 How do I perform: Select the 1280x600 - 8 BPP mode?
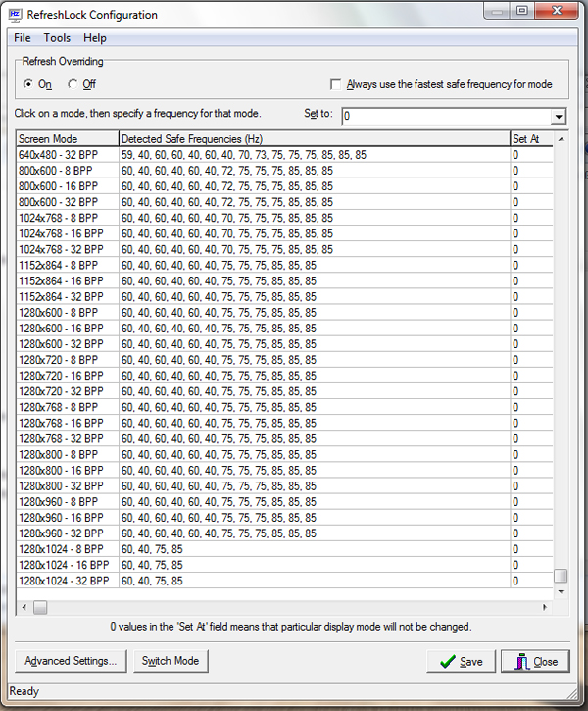pos(284,313)
